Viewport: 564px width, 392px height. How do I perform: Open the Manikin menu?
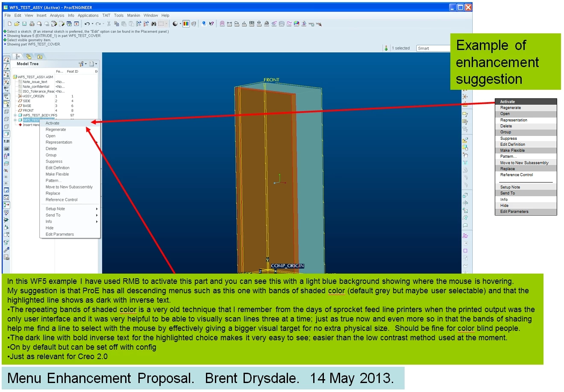click(x=133, y=15)
